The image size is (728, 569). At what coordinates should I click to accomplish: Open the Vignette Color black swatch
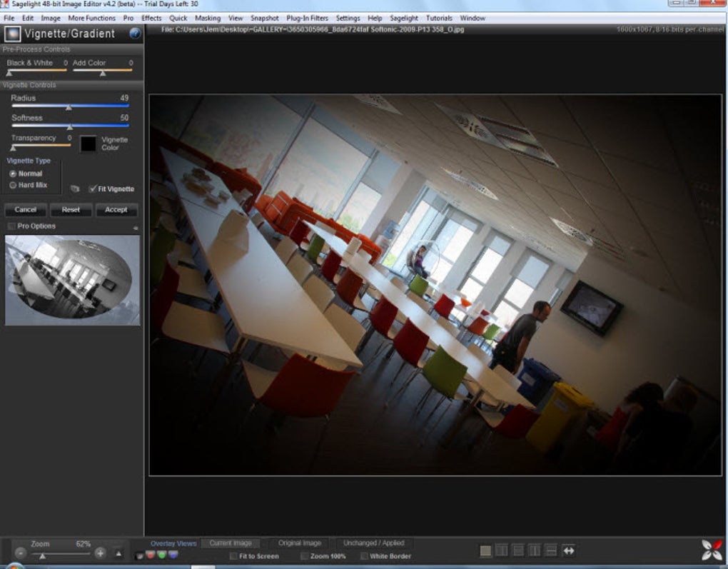(88, 143)
